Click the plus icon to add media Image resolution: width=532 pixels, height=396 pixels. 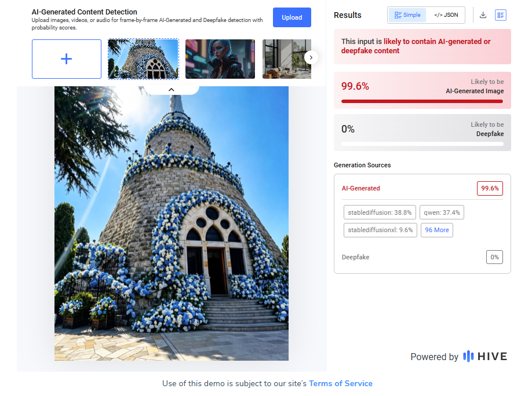[x=67, y=59]
